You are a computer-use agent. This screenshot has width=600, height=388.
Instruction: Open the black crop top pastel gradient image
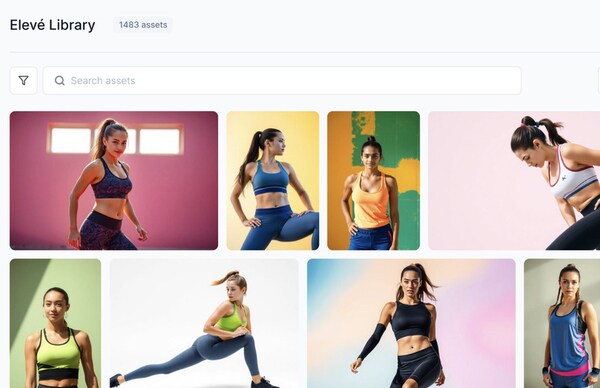(411, 323)
